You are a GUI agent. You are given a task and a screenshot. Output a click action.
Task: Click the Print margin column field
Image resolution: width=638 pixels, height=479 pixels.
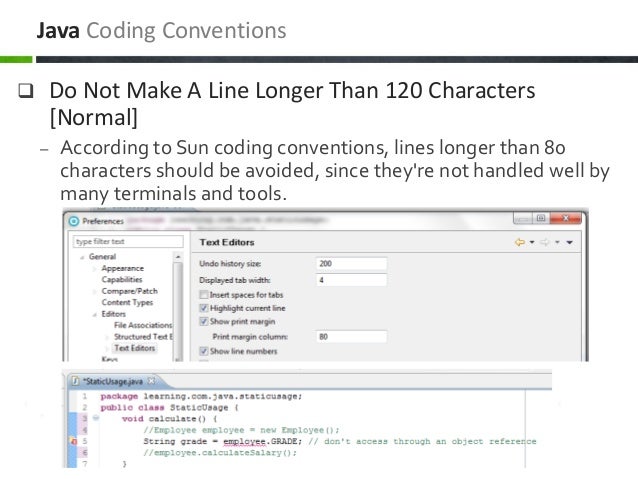click(x=351, y=337)
